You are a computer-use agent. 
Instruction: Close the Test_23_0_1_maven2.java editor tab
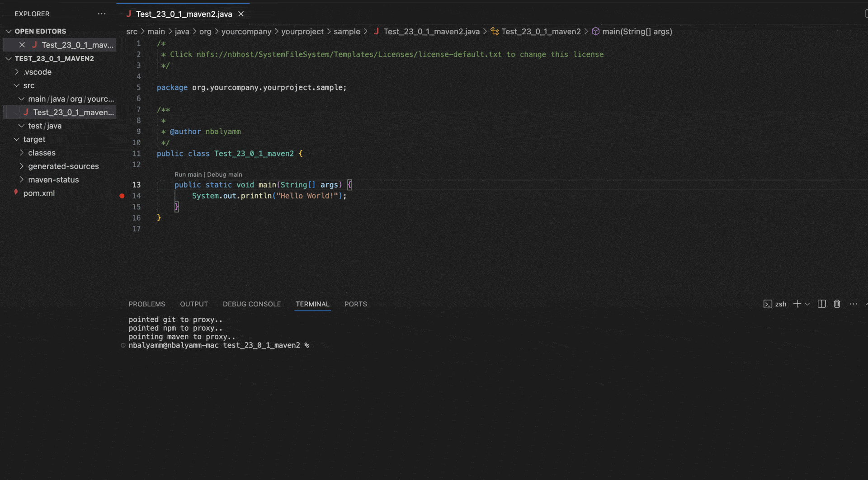coord(241,14)
